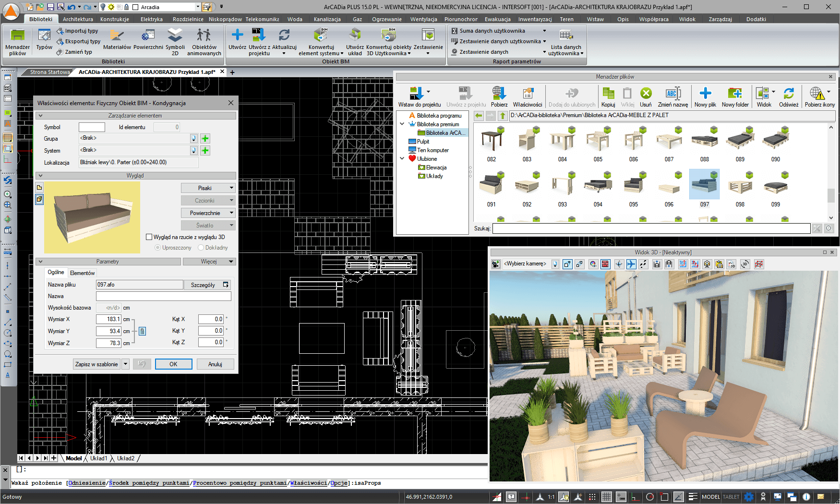Toggle grid display in status bar
The height and width of the screenshot is (504, 840).
coord(606,497)
